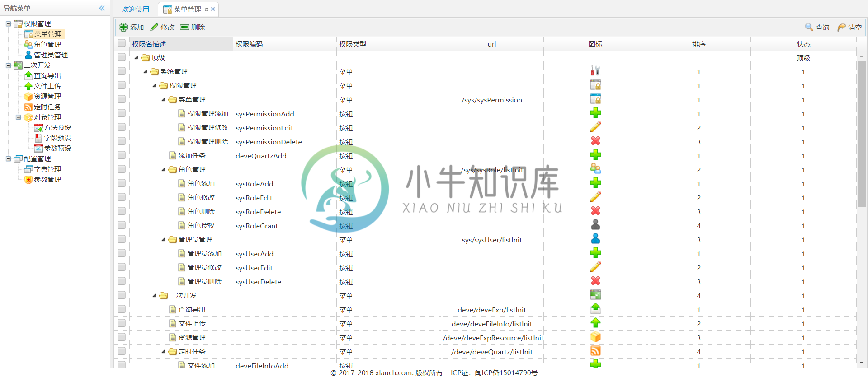Image resolution: width=868 pixels, height=377 pixels.
Task: Click the red cross icon in sysRoleDelete row
Action: (x=595, y=211)
